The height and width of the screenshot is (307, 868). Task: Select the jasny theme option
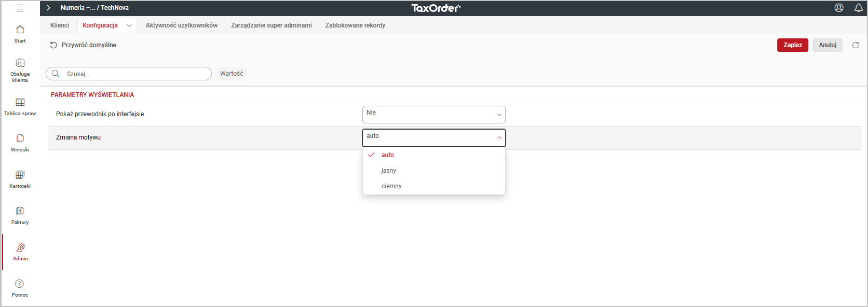tap(389, 171)
